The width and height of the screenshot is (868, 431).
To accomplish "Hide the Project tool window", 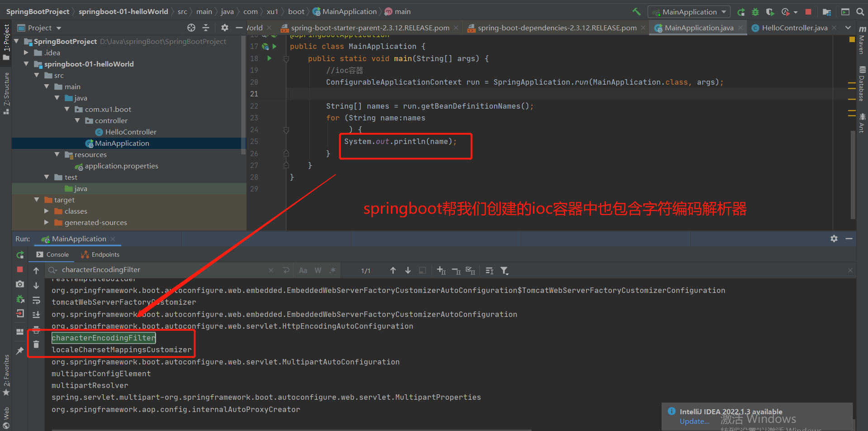I will [x=239, y=28].
